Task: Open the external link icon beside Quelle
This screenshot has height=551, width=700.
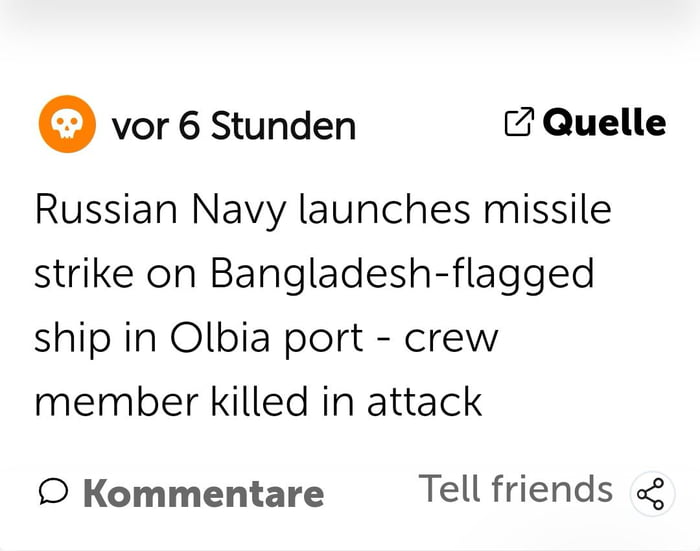Action: (518, 123)
